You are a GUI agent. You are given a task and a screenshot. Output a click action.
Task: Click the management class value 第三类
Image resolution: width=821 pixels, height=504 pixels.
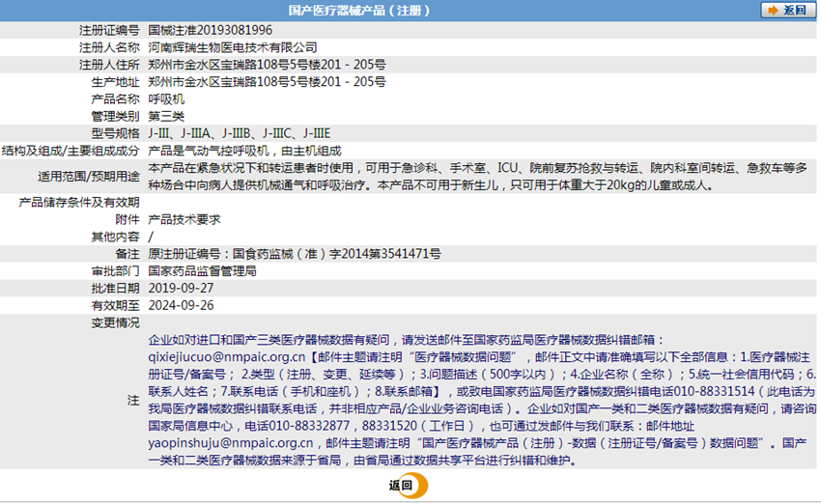click(166, 116)
